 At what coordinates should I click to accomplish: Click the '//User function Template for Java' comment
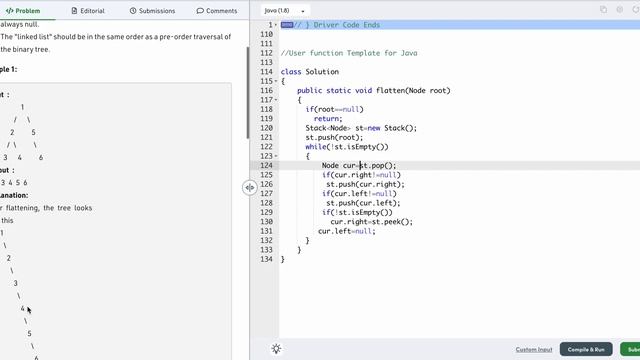pos(349,53)
